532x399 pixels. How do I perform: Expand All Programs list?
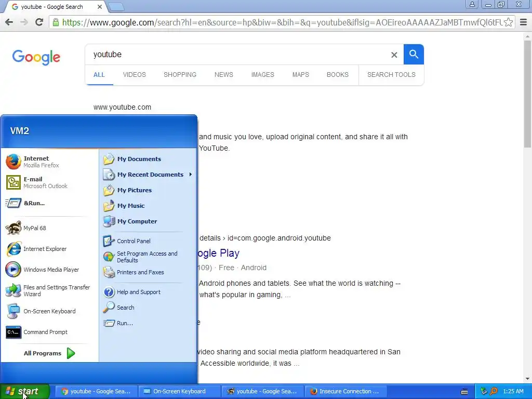(x=49, y=353)
